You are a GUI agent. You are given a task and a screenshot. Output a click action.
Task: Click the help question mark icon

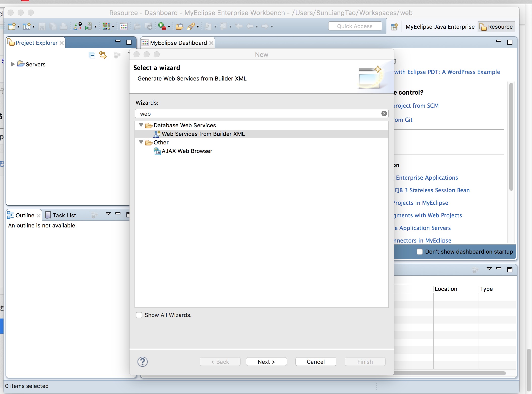click(x=142, y=362)
